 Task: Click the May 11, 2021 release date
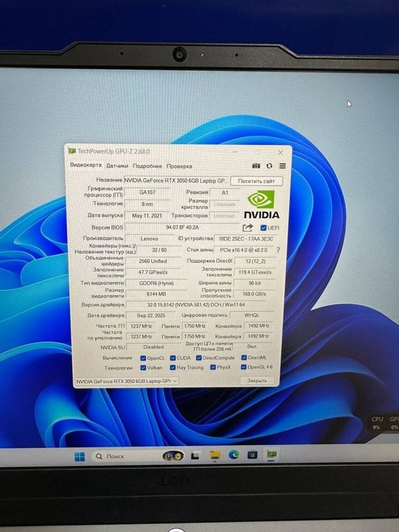[147, 216]
